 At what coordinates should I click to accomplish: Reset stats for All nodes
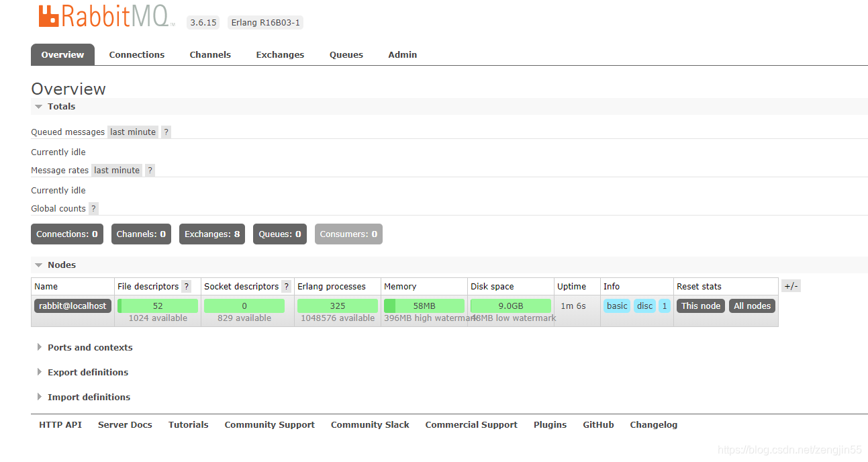pyautogui.click(x=752, y=306)
